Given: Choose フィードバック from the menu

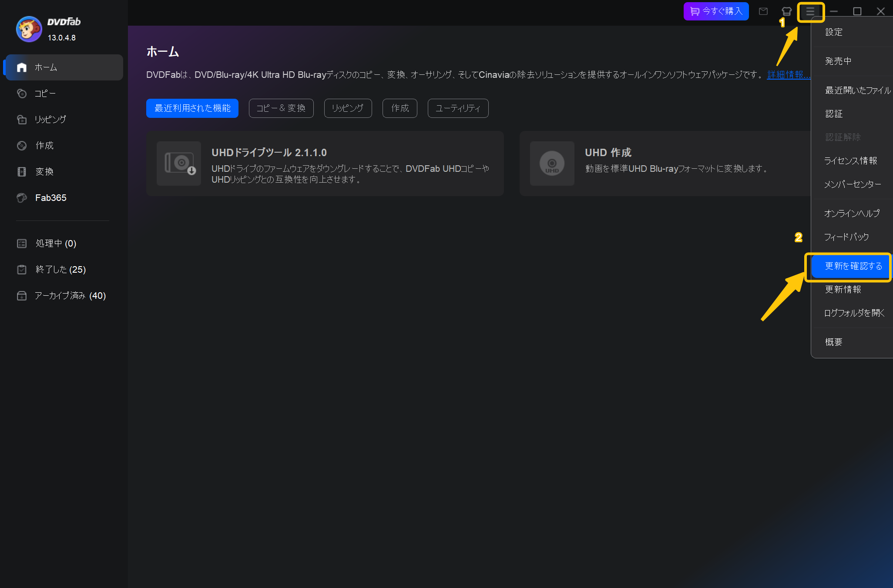Looking at the screenshot, I should (x=852, y=237).
